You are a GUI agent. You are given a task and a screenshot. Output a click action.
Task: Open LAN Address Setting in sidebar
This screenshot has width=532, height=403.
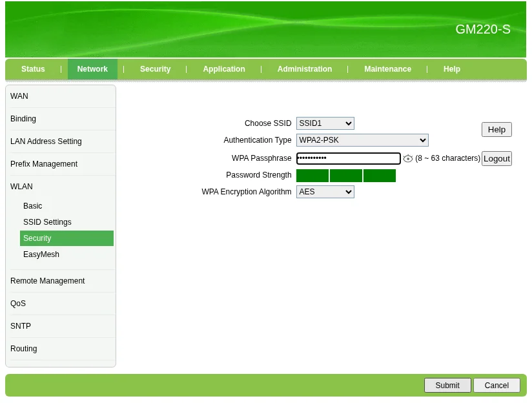point(46,141)
